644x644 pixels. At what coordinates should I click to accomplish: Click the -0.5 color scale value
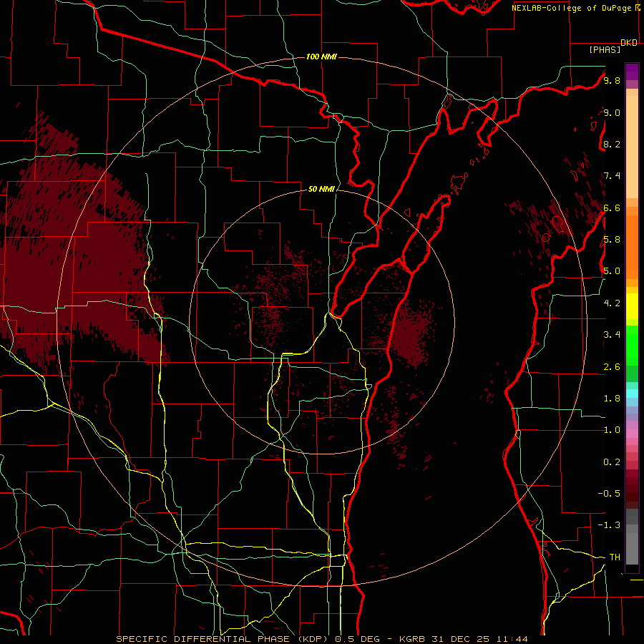tap(609, 494)
